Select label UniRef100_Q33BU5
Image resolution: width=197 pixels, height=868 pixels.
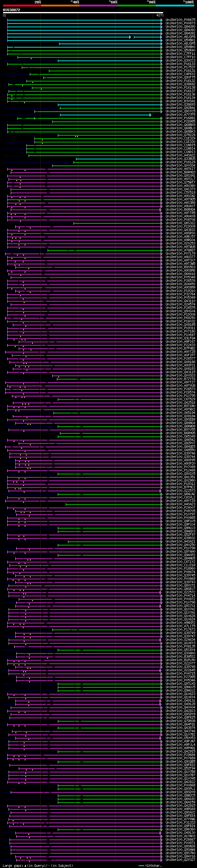(x=180, y=159)
